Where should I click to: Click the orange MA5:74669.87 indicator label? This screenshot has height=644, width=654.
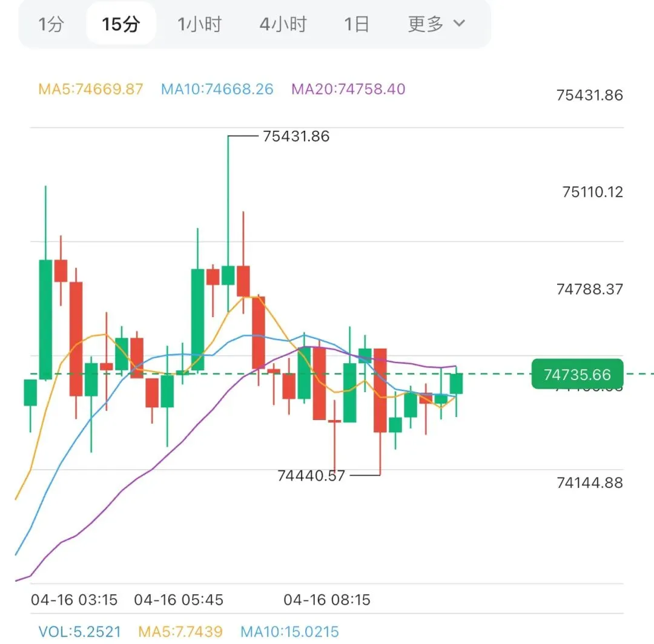coord(91,89)
